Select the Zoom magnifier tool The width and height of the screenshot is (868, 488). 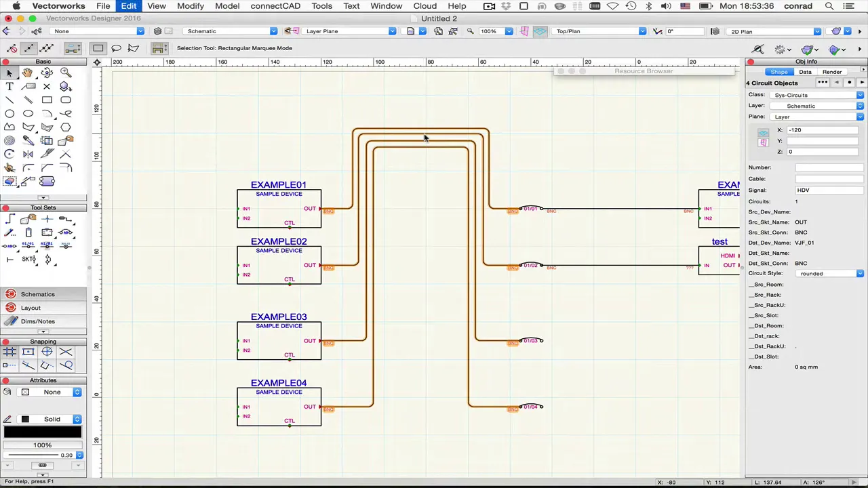coord(66,73)
